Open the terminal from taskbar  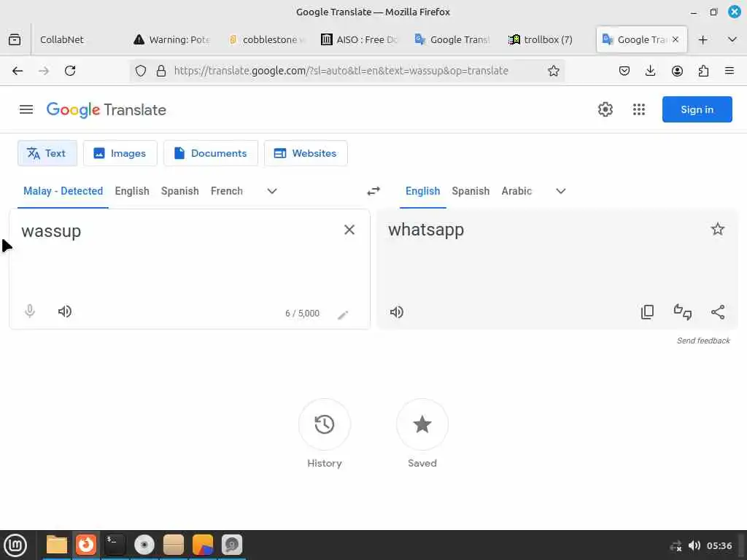pos(115,545)
